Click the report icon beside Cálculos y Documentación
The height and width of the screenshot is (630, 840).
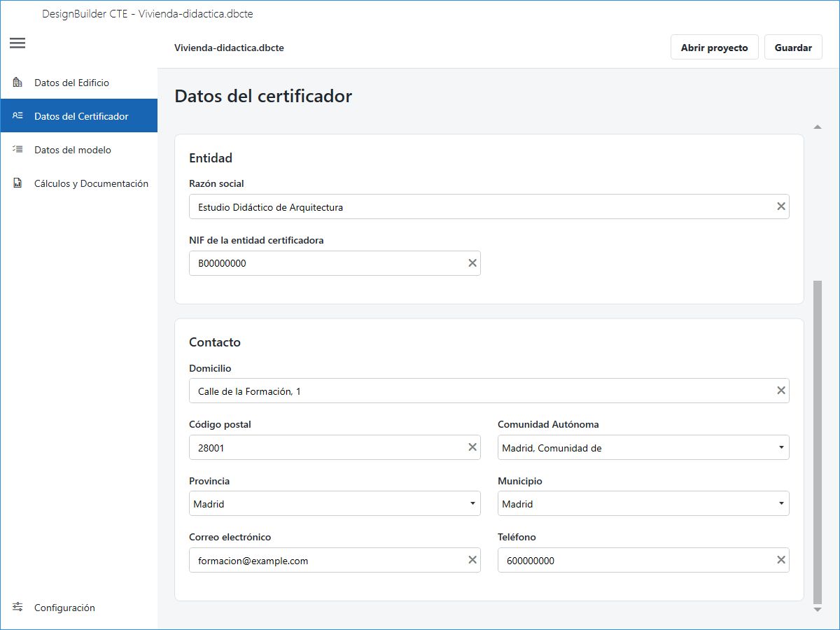(x=17, y=183)
